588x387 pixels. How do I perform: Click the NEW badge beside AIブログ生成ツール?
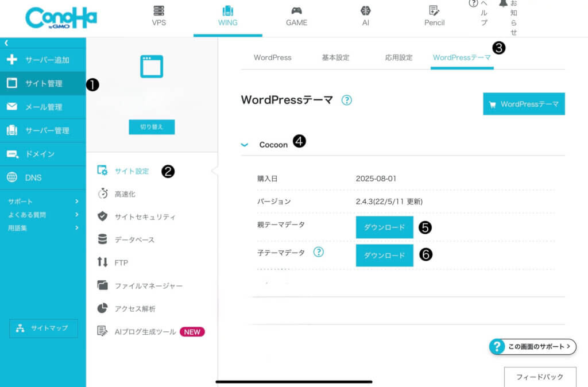[192, 332]
